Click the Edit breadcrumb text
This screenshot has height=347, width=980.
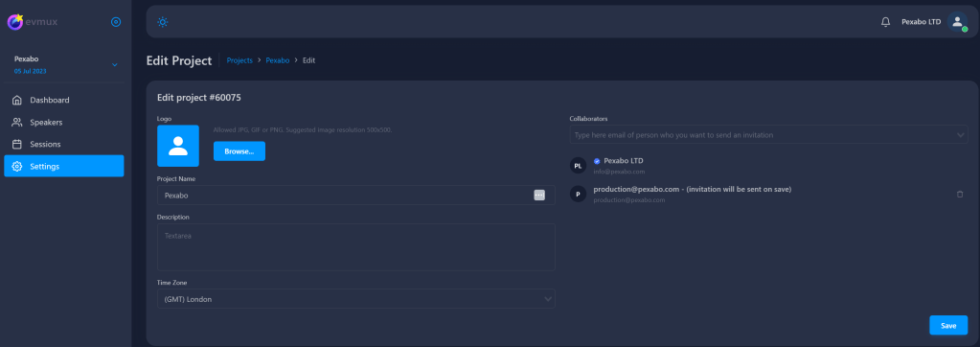pos(308,60)
